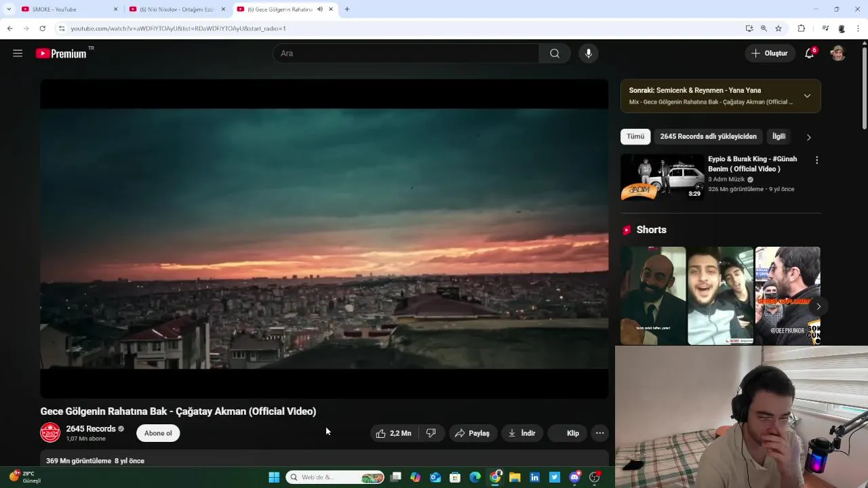The width and height of the screenshot is (868, 488).
Task: Click the Klip button
Action: [x=567, y=433]
